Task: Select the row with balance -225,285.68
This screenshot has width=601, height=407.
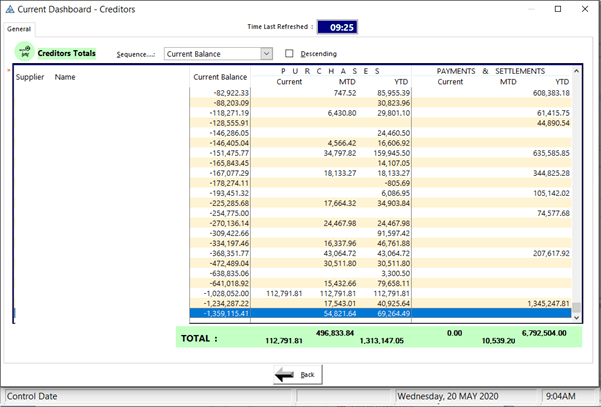Action: [x=380, y=203]
